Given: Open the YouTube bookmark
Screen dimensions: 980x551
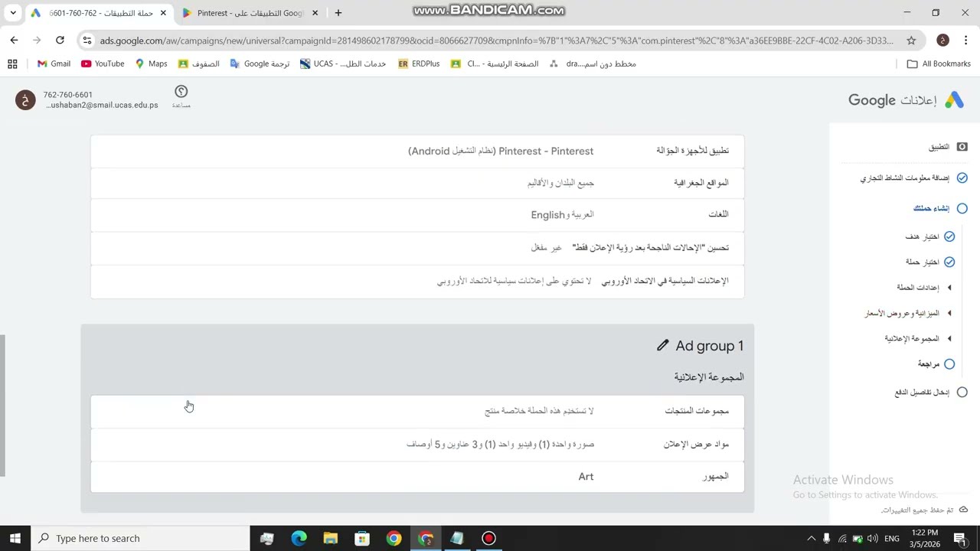Looking at the screenshot, I should (103, 64).
